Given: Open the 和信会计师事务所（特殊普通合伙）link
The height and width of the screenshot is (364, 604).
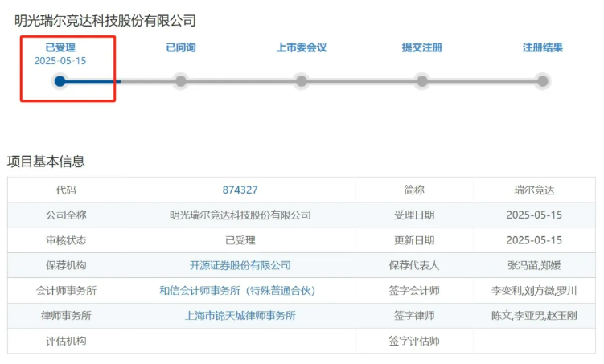Looking at the screenshot, I should (238, 291).
